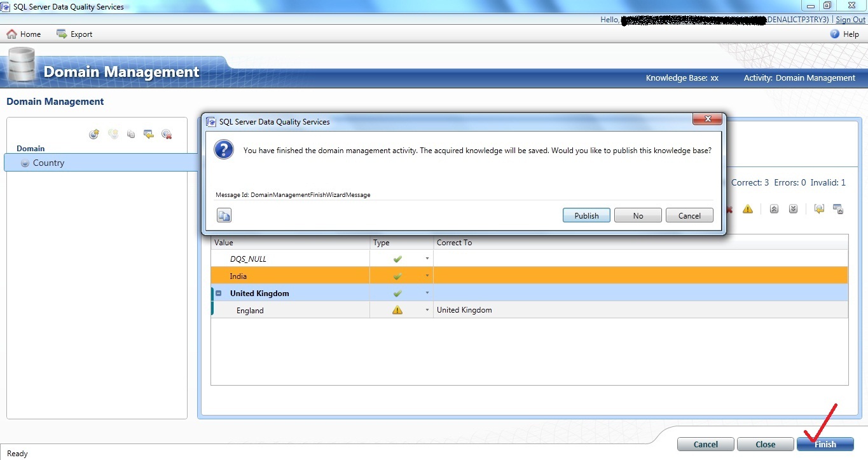
Task: Sort by the Correct To column header
Action: tap(640, 242)
